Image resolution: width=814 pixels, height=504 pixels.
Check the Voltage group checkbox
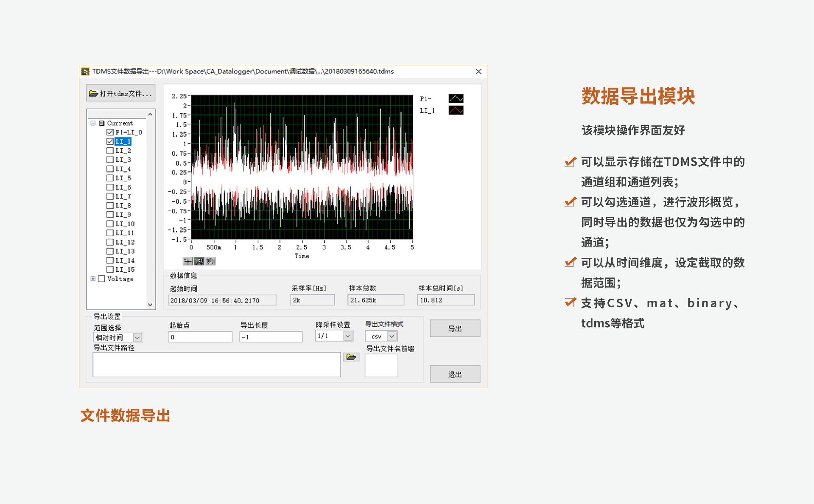(101, 279)
